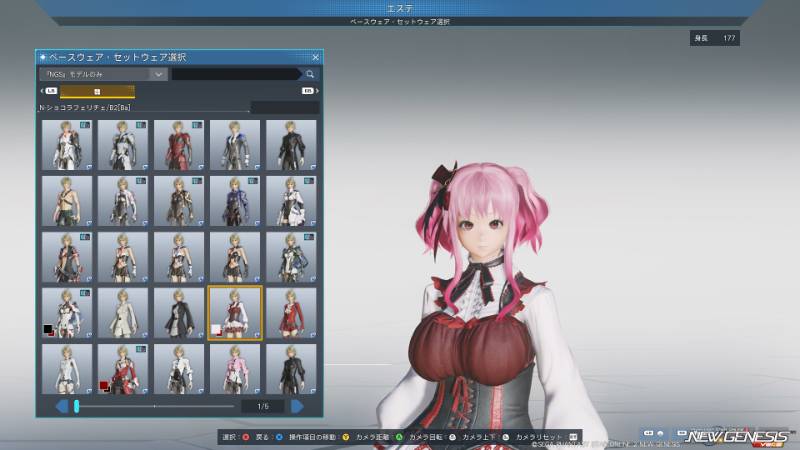Screen dimensions: 800x450
Task: Select the white-pink sleeved armor in second row
Action: 122,201
